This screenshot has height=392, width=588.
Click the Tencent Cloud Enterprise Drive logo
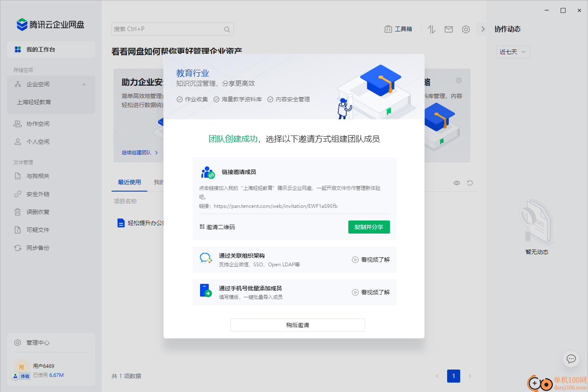[50, 24]
